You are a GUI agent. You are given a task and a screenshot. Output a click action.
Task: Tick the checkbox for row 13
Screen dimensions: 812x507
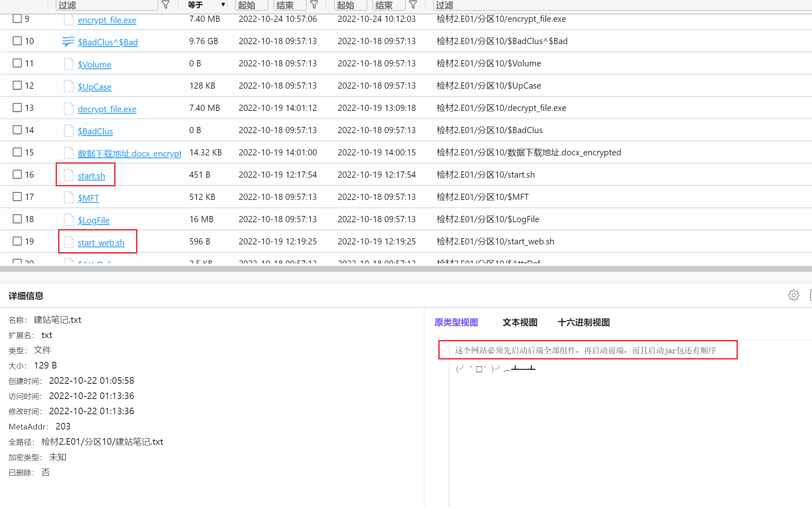(x=17, y=108)
